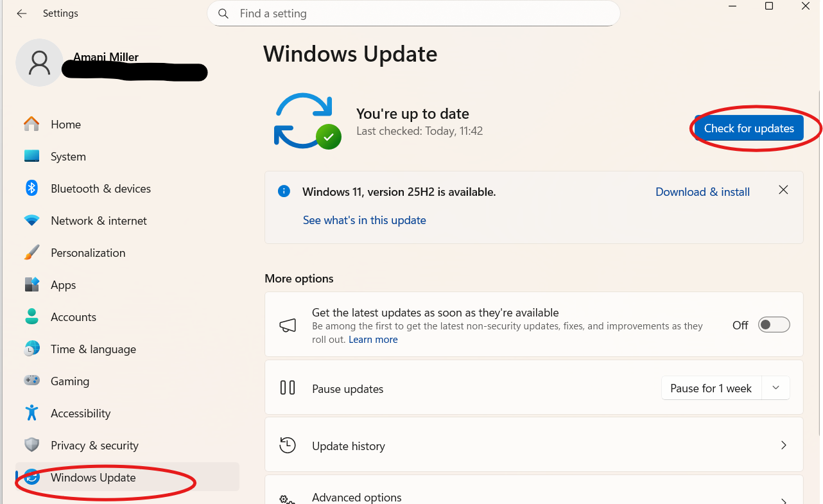
Task: Click the Accounts person icon
Action: [31, 317]
